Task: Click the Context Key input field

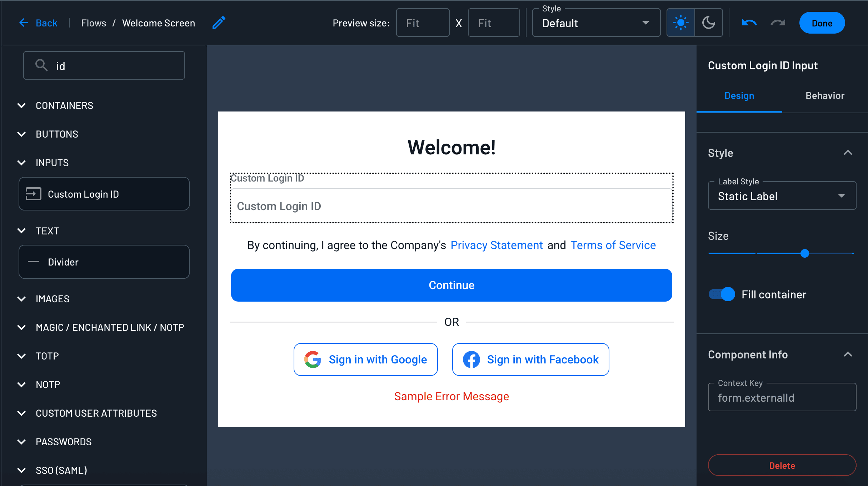Action: (782, 397)
